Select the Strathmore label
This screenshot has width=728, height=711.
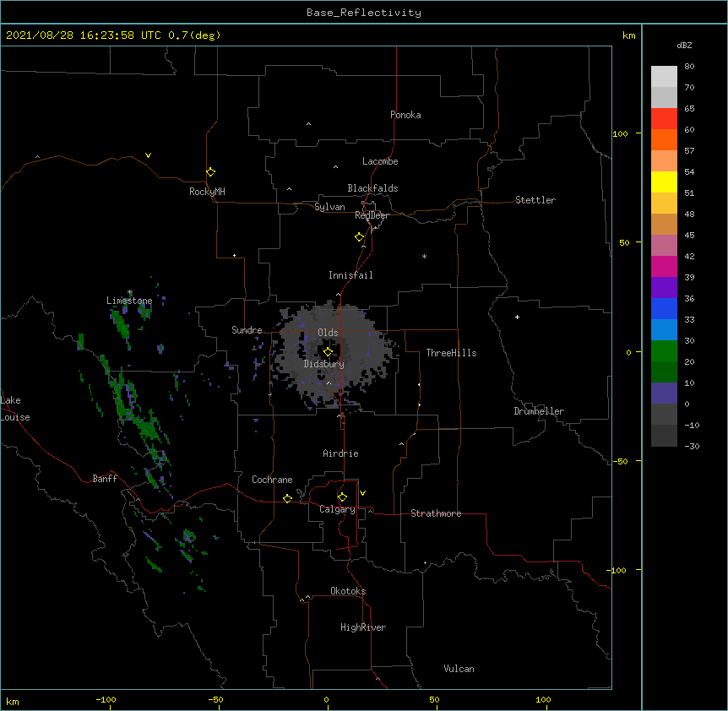point(436,513)
